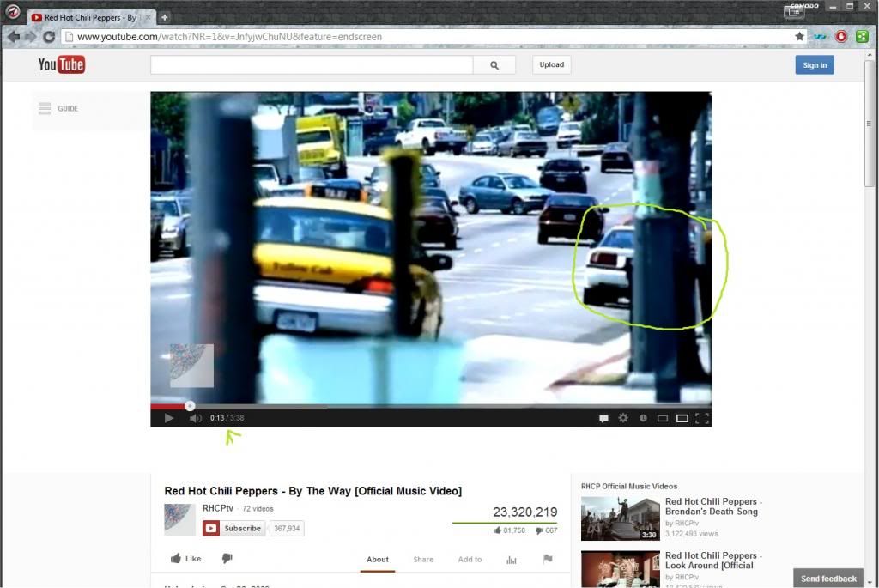Click the blue extension icon beside star
The image size is (879, 588).
pos(820,36)
